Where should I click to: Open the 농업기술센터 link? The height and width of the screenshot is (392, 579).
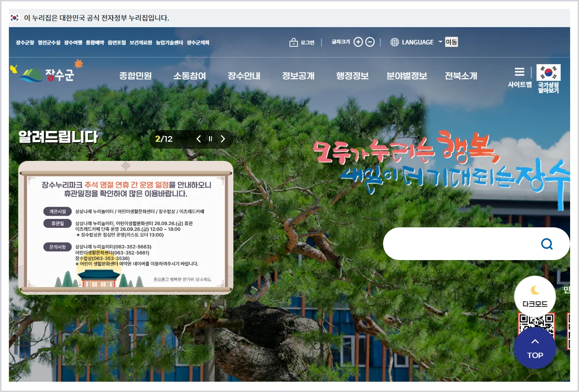(169, 43)
